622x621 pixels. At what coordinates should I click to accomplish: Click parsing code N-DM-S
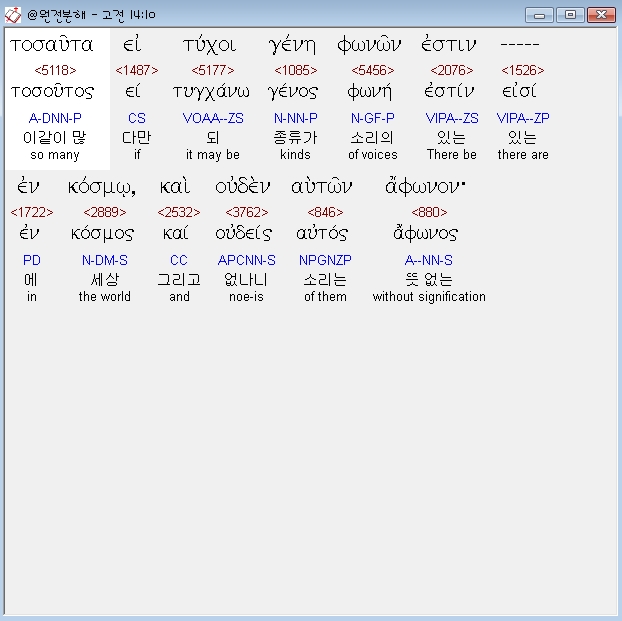tap(105, 260)
